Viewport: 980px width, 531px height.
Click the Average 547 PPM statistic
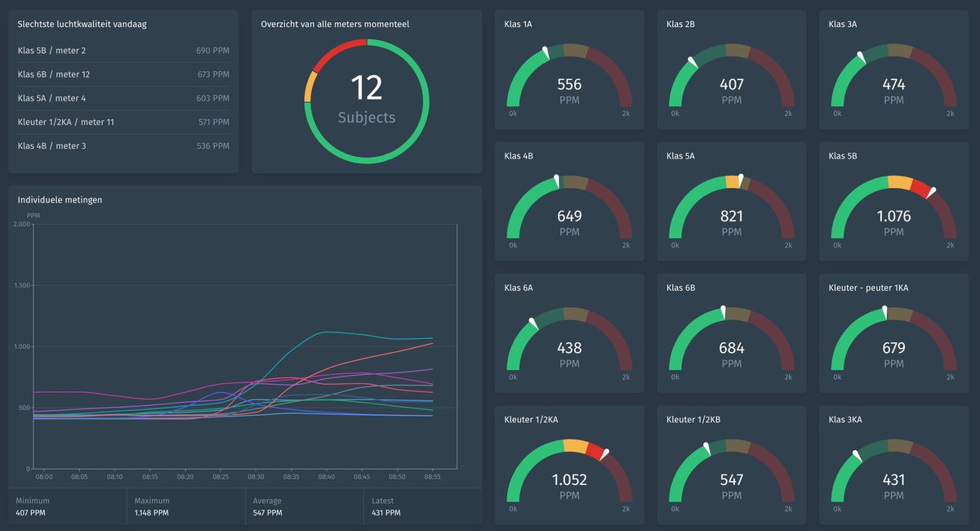tap(304, 507)
